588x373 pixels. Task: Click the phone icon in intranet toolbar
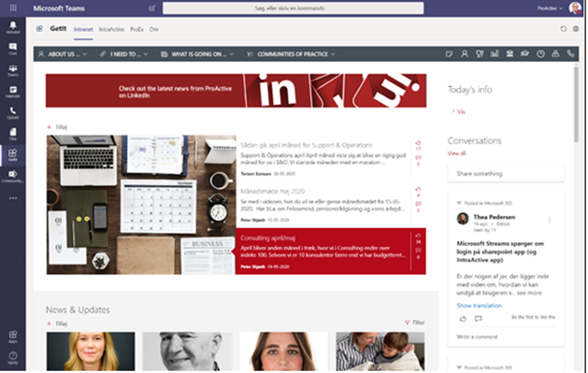(x=570, y=54)
